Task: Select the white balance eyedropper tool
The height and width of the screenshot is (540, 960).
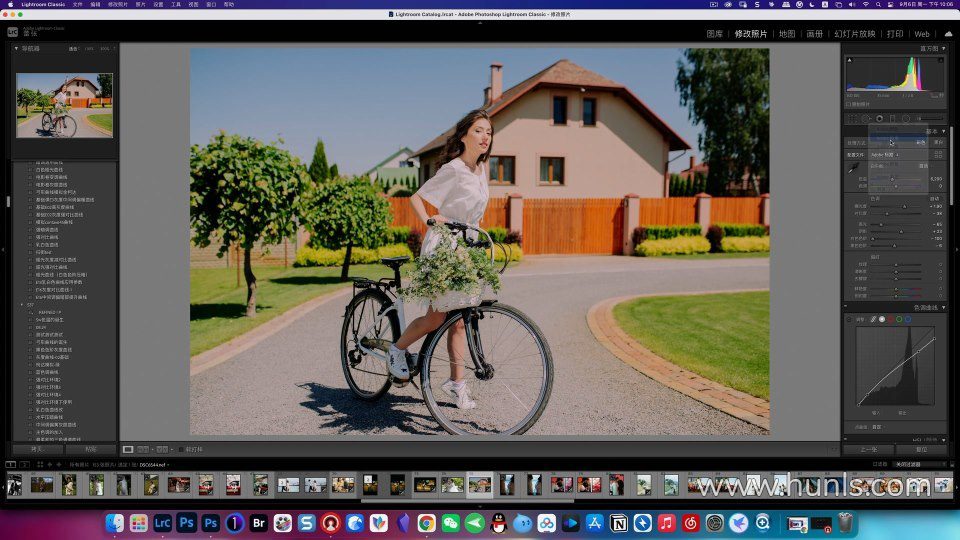Action: pyautogui.click(x=852, y=169)
